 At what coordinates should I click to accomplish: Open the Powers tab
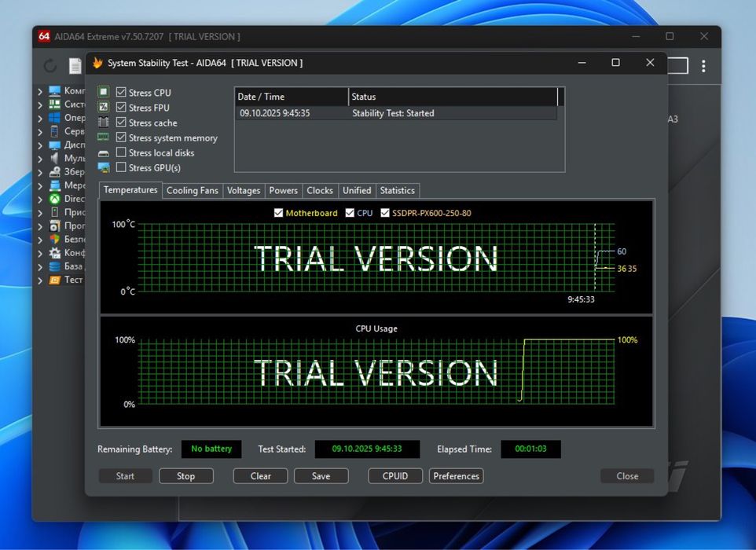pyautogui.click(x=283, y=190)
